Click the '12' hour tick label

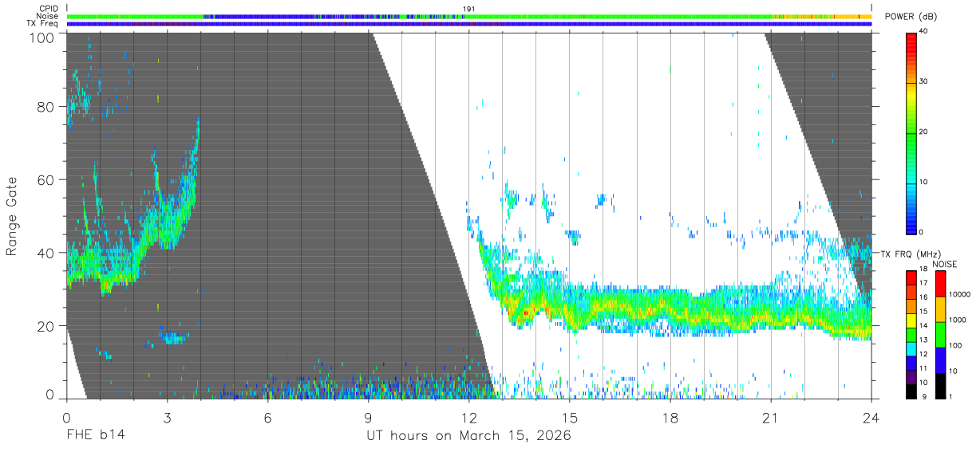[469, 417]
